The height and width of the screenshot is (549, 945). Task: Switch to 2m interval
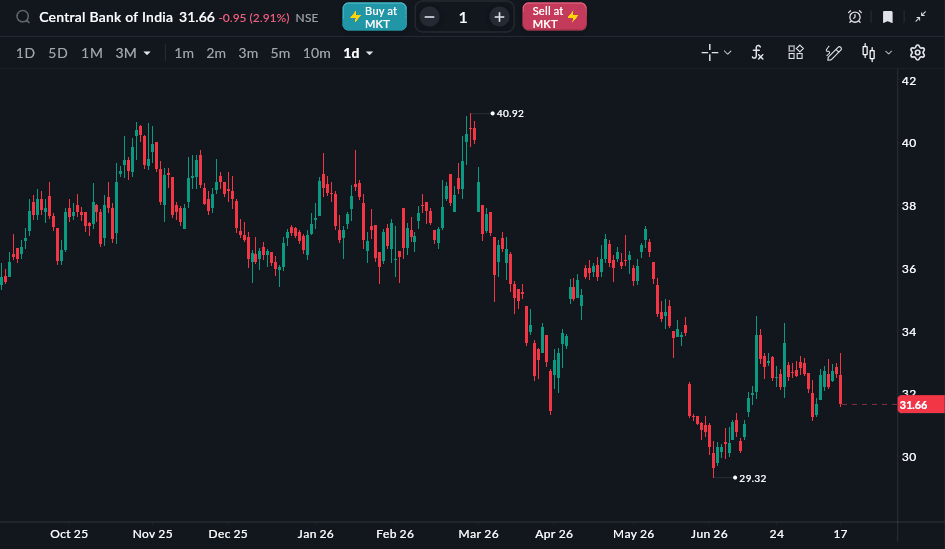coord(216,53)
